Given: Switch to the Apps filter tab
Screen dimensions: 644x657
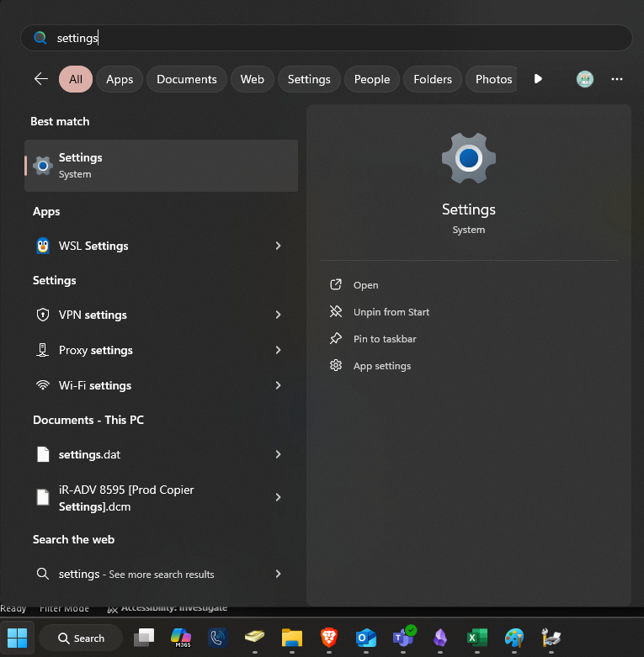Looking at the screenshot, I should click(x=120, y=79).
